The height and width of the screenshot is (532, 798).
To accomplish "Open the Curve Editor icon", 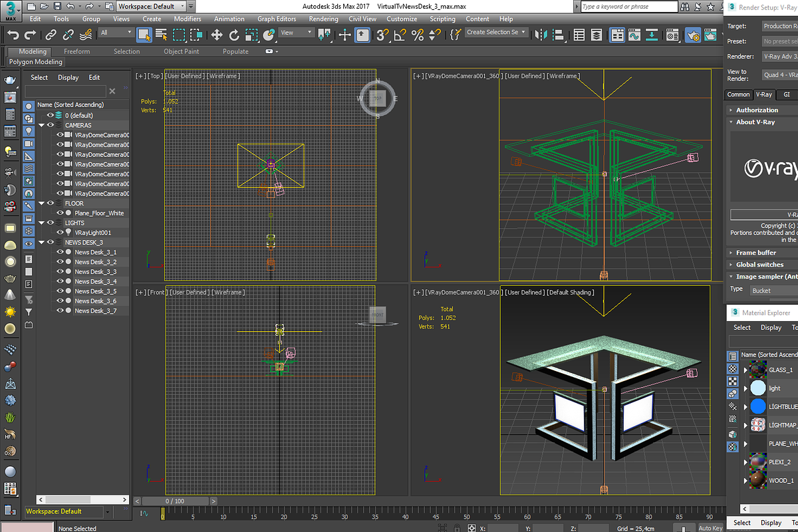I will tap(635, 35).
